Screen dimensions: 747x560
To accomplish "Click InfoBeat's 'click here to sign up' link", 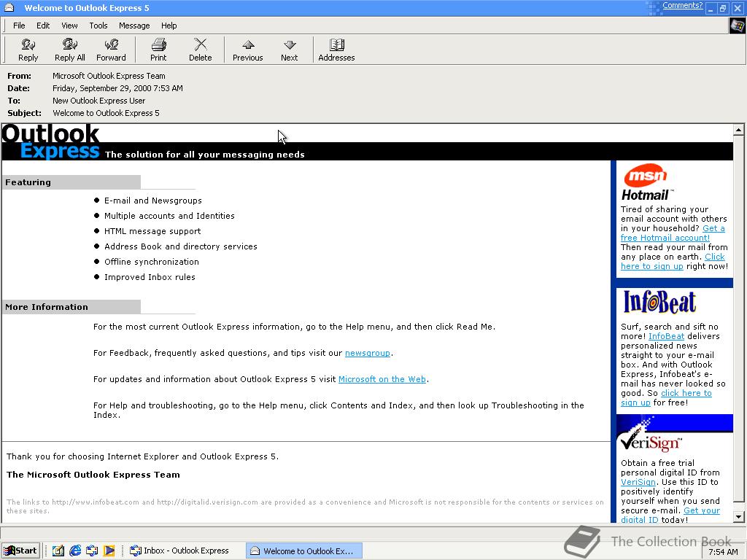I will (686, 393).
